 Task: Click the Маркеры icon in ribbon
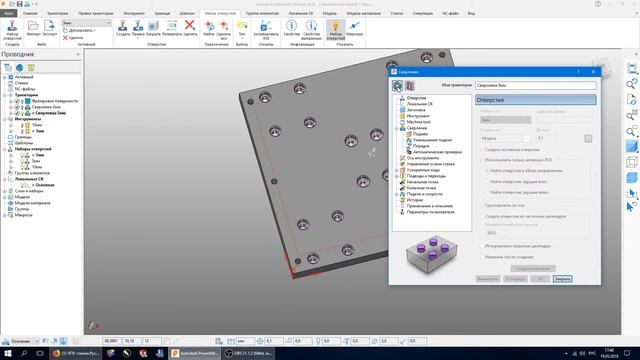(354, 26)
